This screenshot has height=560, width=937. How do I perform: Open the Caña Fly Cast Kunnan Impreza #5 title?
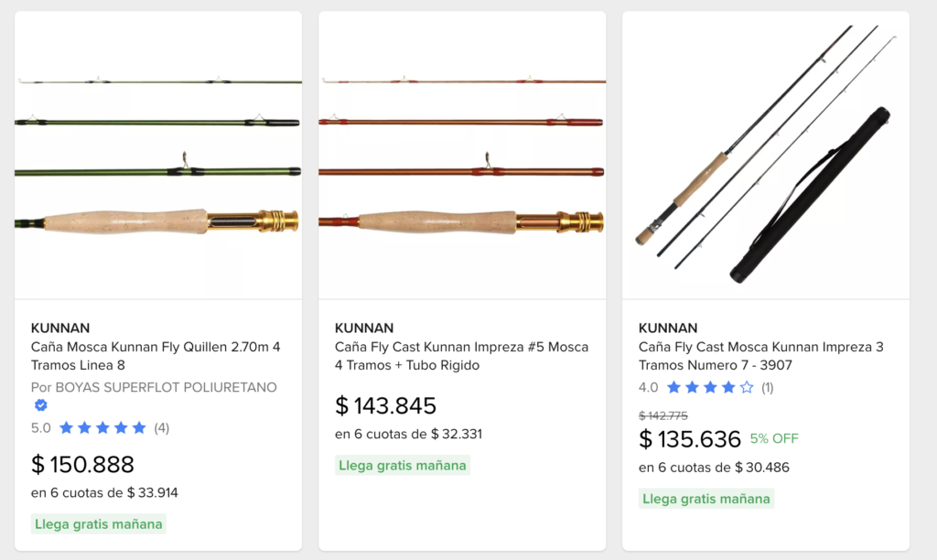[x=461, y=356]
